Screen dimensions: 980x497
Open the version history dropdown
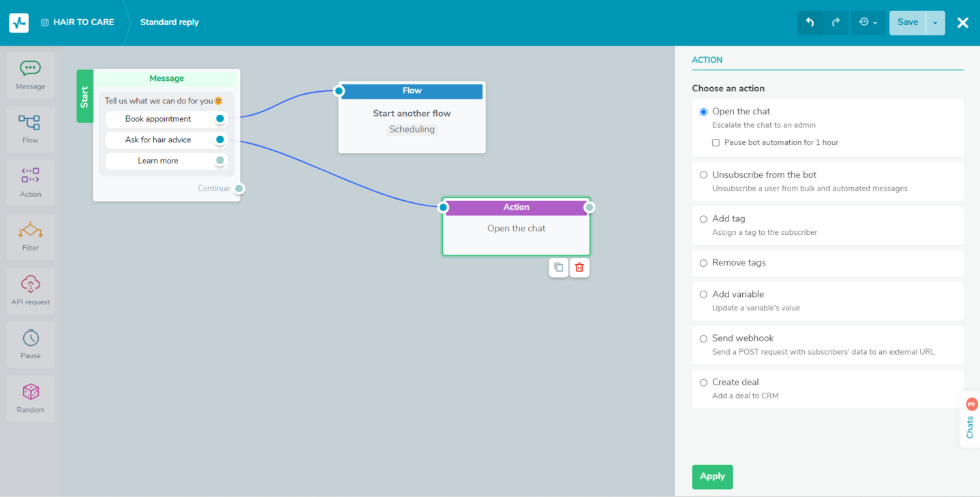pos(868,22)
